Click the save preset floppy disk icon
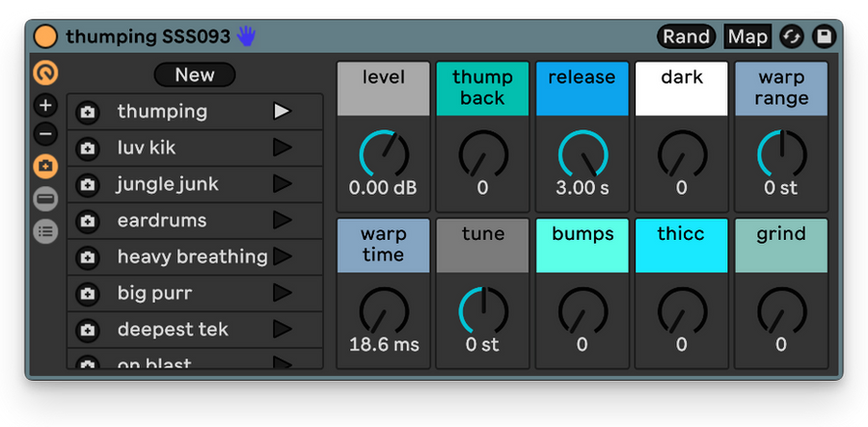The image size is (868, 427). [x=825, y=37]
